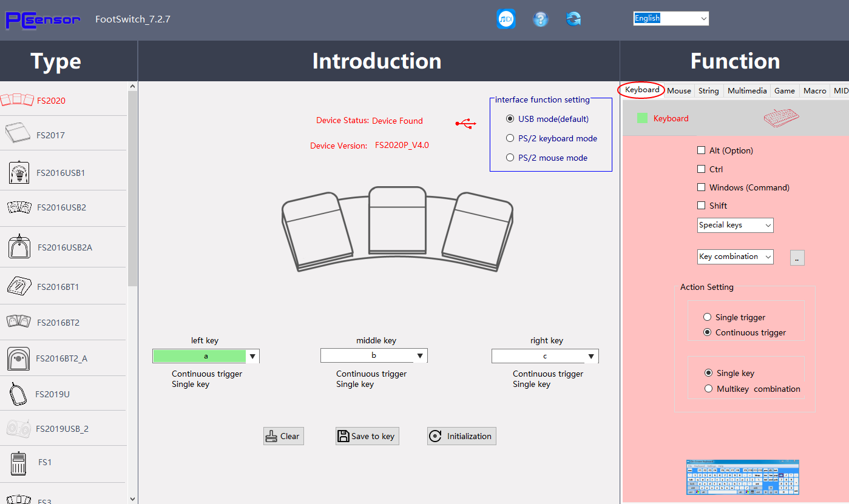Open the Key combination dropdown
This screenshot has height=504, width=849.
pos(736,257)
